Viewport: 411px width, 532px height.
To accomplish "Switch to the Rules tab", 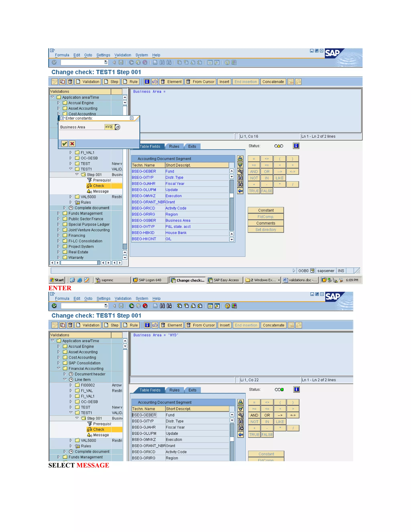I will 174,146.
